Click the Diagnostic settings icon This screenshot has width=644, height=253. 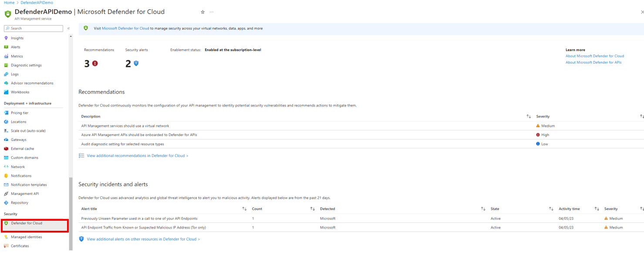point(6,65)
